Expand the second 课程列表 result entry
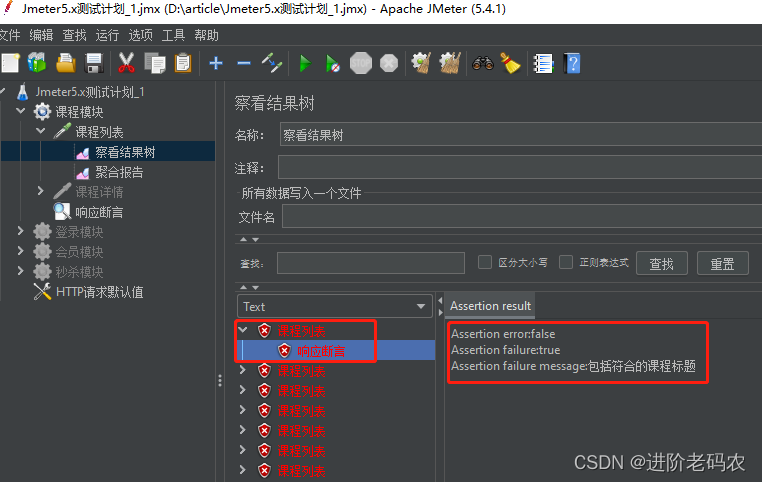762x482 pixels. click(x=243, y=370)
